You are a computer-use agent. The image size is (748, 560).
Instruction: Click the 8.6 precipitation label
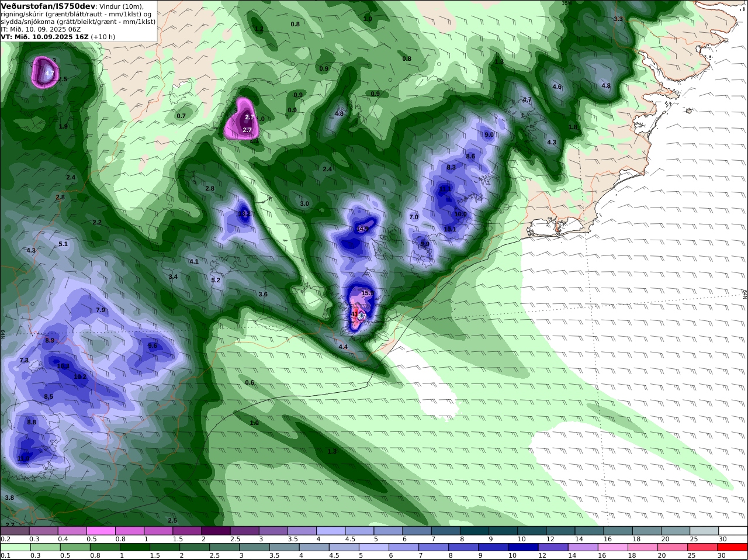(470, 156)
